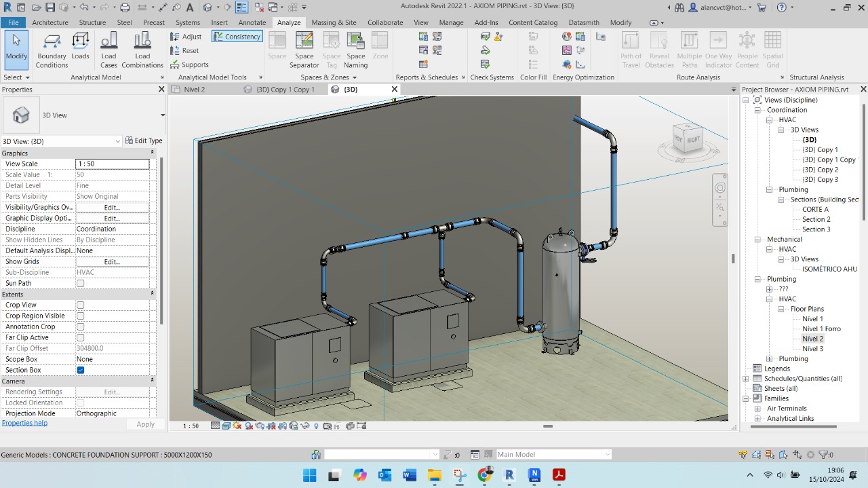Open the Load Cases tool
This screenshot has width=868, height=488.
(x=108, y=50)
